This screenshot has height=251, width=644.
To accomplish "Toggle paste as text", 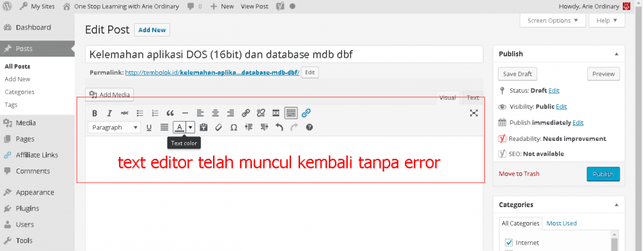I will pyautogui.click(x=204, y=127).
